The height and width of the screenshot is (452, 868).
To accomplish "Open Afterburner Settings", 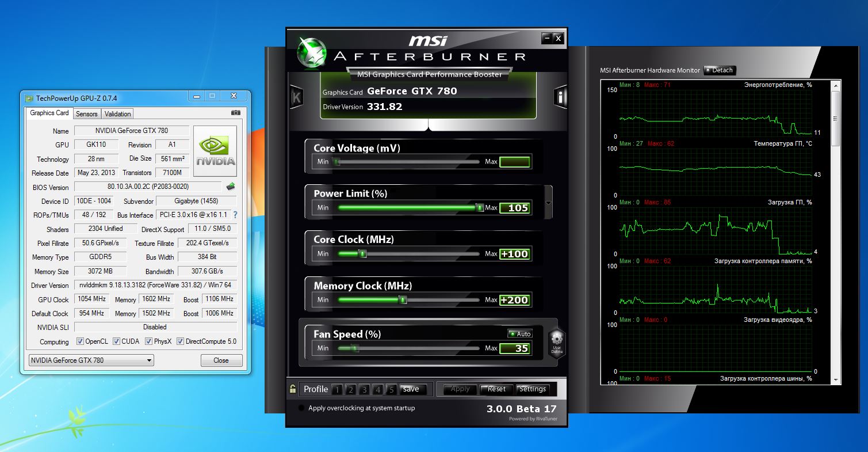I will (x=533, y=389).
